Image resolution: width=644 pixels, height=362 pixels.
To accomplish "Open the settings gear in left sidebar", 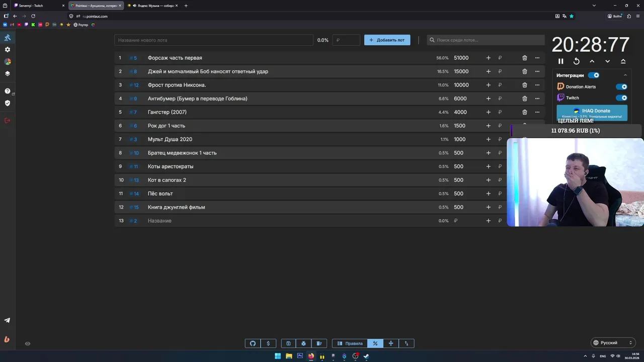I will click(x=7, y=50).
